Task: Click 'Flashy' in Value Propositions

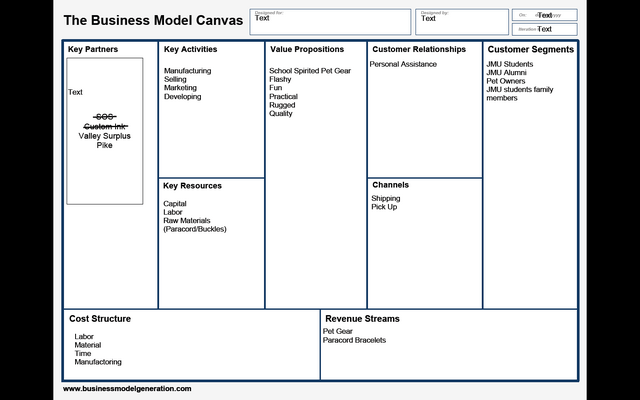Action: pyautogui.click(x=280, y=79)
